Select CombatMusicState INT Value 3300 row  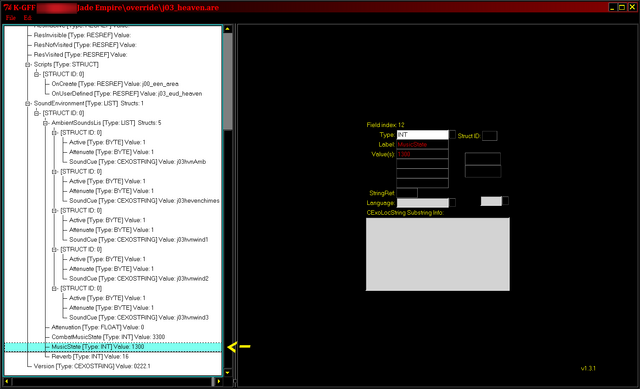click(x=108, y=337)
